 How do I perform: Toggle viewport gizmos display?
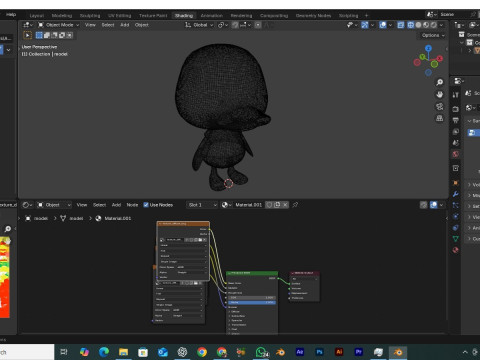[365, 25]
